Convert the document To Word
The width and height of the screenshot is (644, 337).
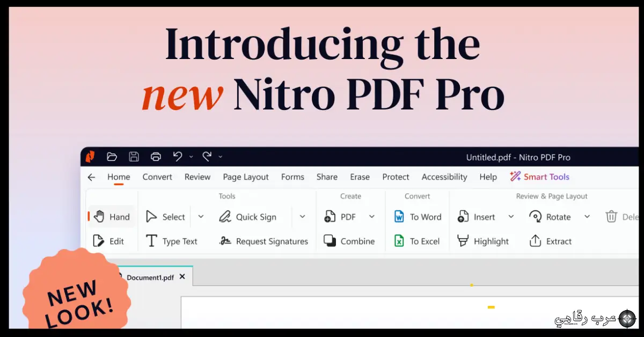pyautogui.click(x=418, y=217)
